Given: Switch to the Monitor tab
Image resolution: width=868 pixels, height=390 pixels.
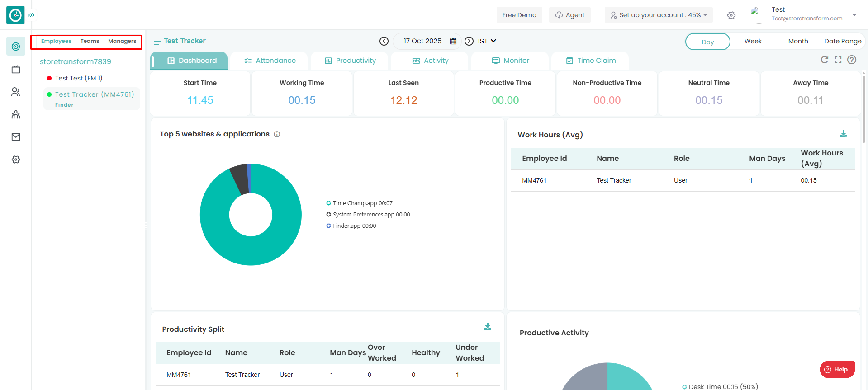Looking at the screenshot, I should click(x=510, y=61).
